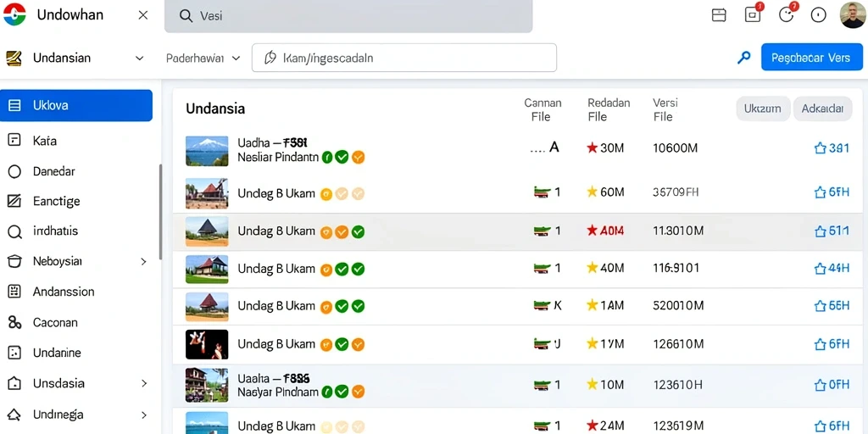Select the Uklova sidebar tab
This screenshot has width=868, height=434.
pos(75,105)
